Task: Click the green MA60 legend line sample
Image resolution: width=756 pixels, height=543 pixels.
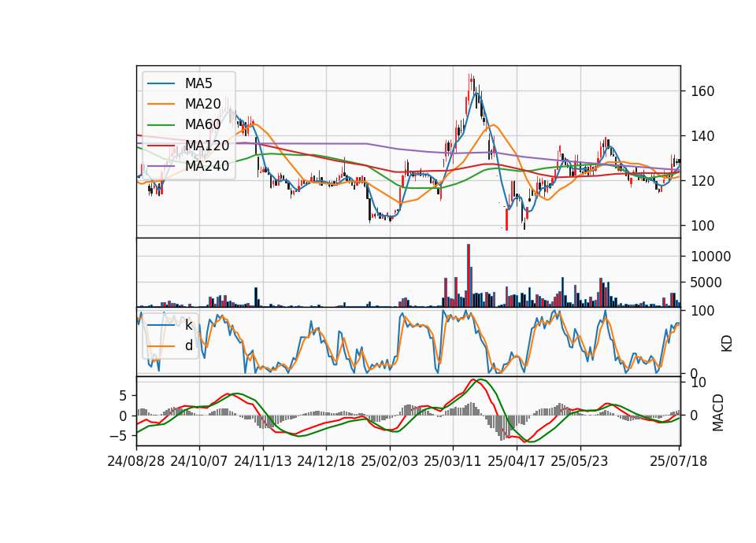Action: (161, 125)
